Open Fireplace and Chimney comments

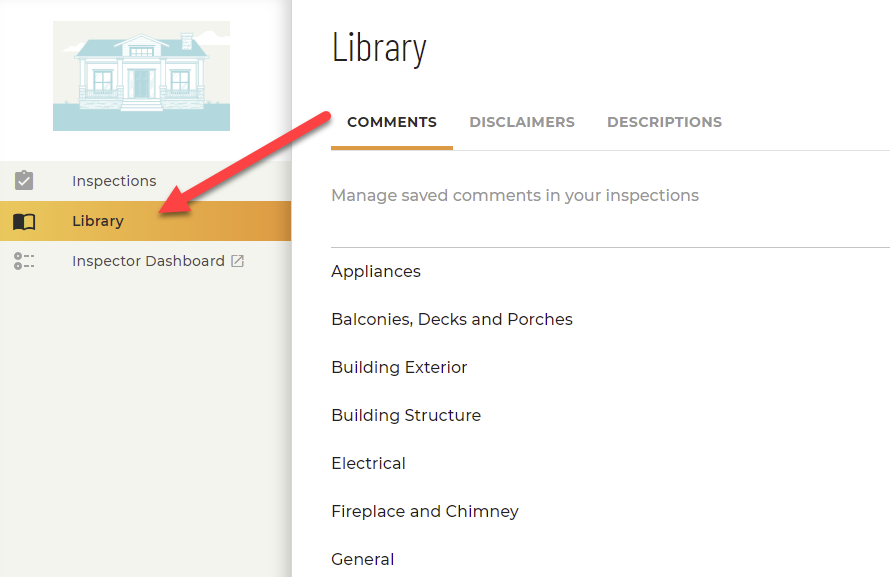(425, 512)
